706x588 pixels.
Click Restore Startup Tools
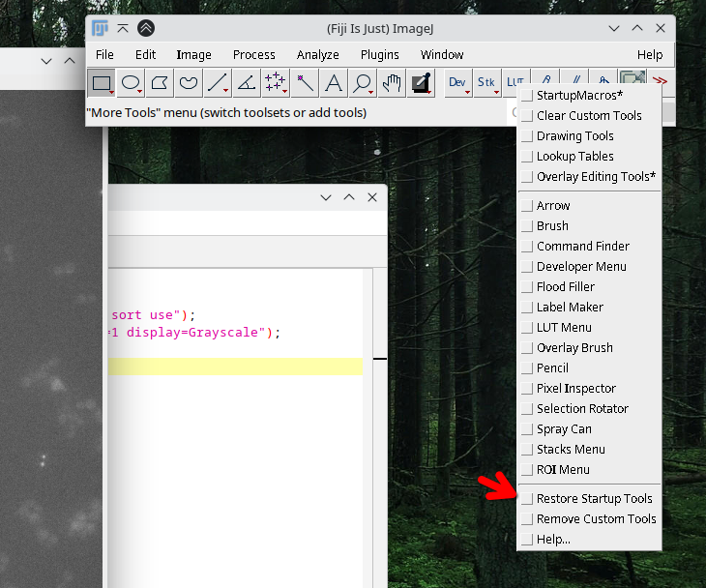pos(594,499)
